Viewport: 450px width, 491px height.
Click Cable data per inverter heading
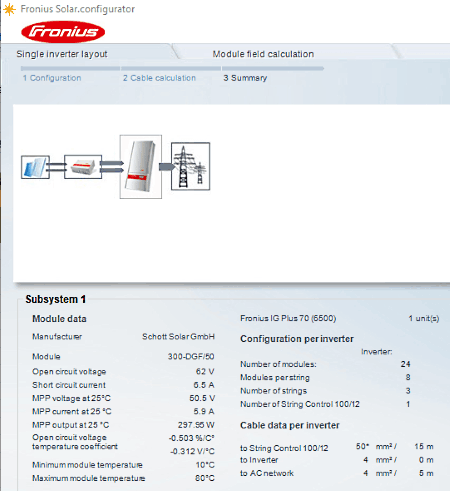tap(290, 425)
